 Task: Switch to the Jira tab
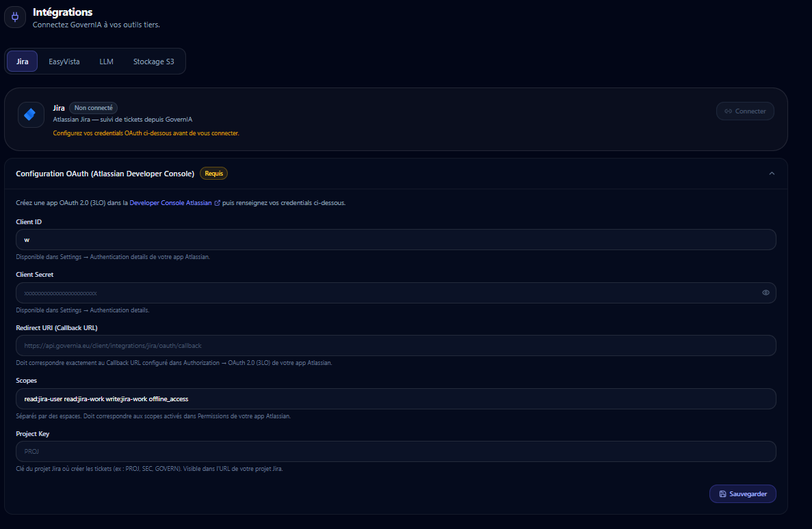pyautogui.click(x=23, y=62)
